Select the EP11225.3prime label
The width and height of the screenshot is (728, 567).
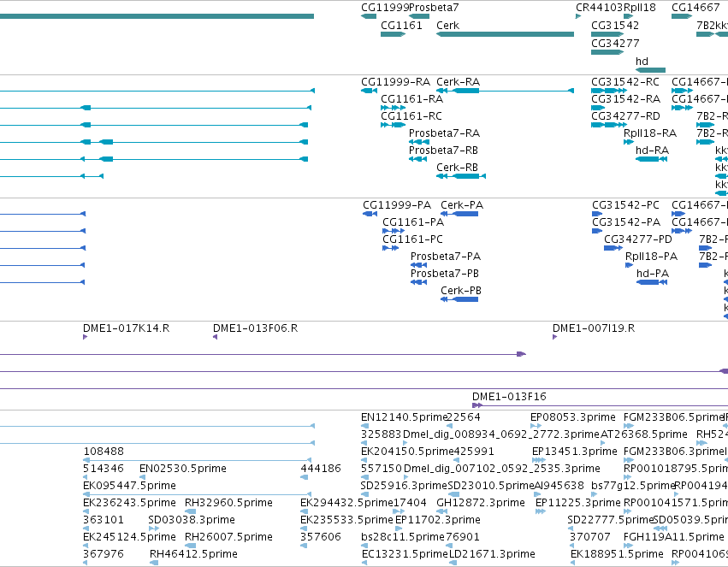click(577, 503)
